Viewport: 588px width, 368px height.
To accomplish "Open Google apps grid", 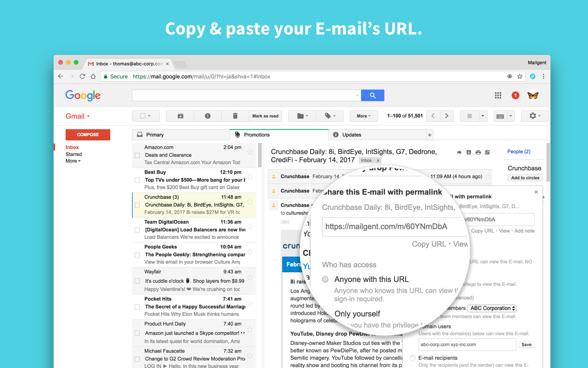I will click(x=498, y=95).
